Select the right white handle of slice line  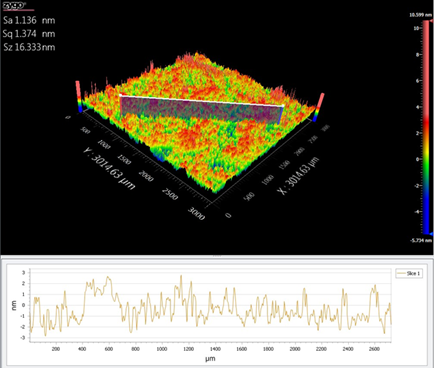(x=283, y=106)
